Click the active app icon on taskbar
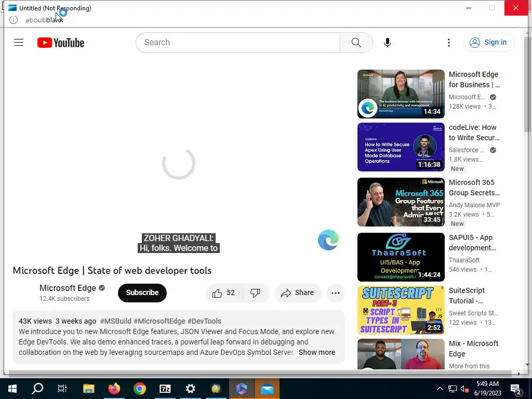532x399 pixels. (x=241, y=389)
